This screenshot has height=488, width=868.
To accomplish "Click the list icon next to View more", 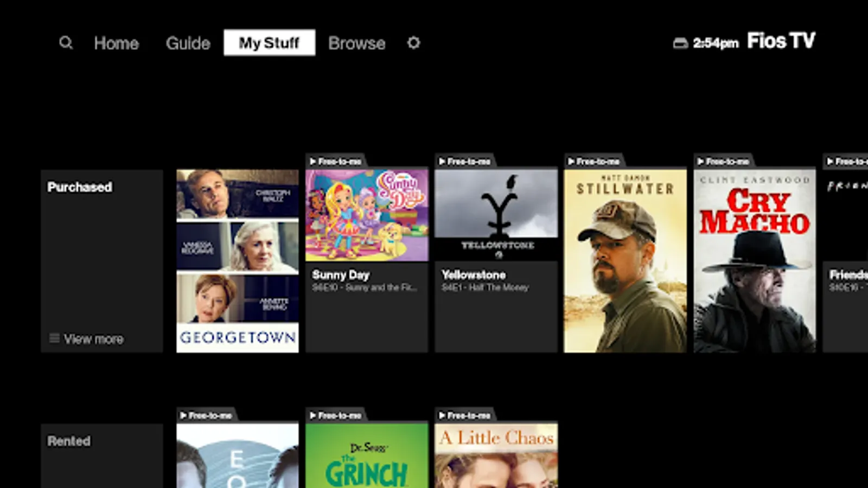I will click(54, 338).
